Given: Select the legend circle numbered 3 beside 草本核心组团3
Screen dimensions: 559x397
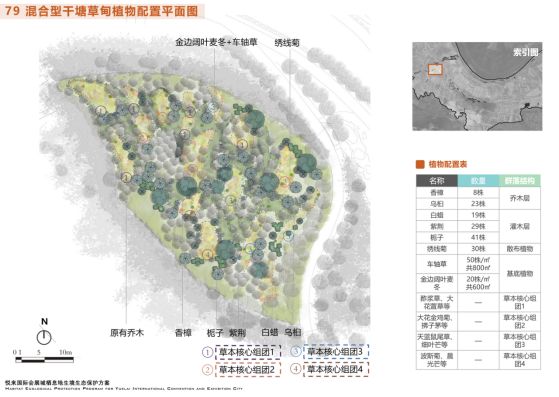Looking at the screenshot, I should 296,351.
